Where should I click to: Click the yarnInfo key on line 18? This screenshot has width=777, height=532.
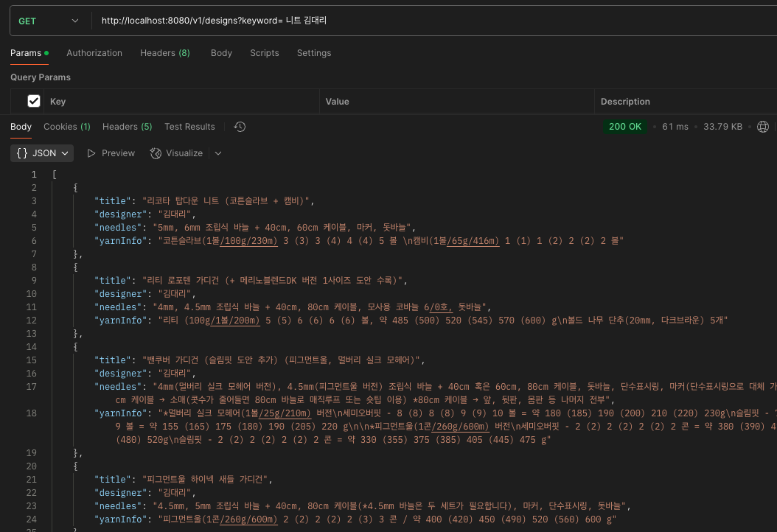(120, 413)
